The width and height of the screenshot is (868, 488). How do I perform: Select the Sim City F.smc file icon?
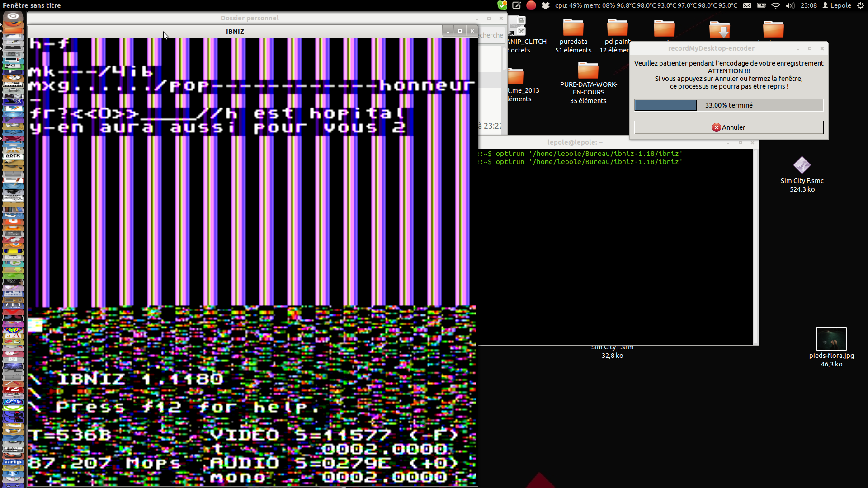click(802, 165)
